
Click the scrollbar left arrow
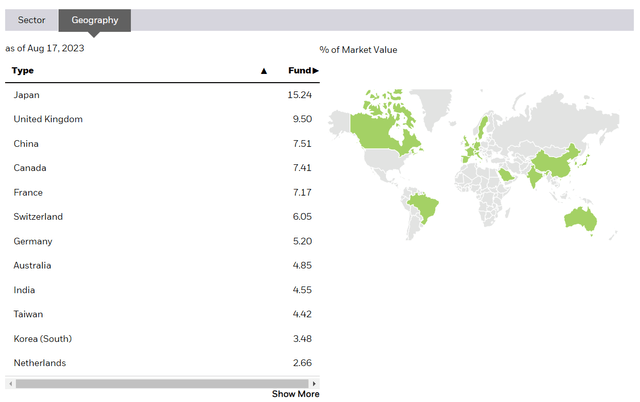[11, 384]
